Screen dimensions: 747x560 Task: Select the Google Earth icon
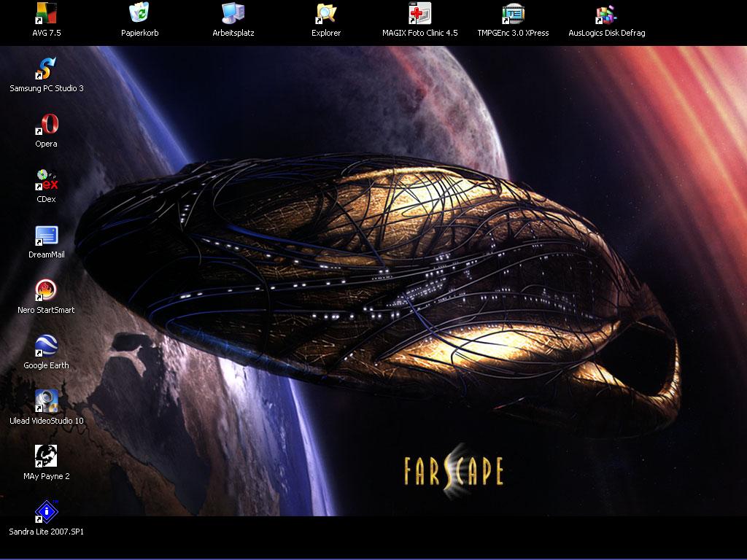coord(46,346)
